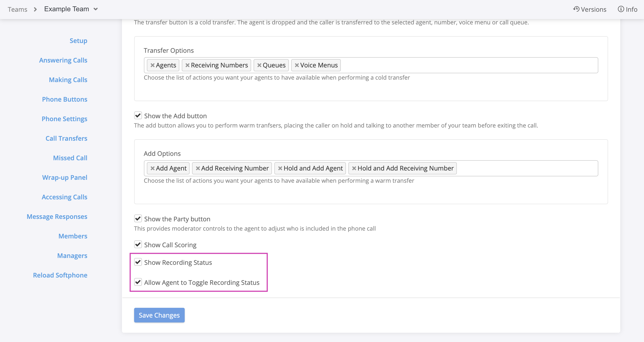This screenshot has width=644, height=342.
Task: Remove the Voice Menus tag
Action: click(297, 65)
